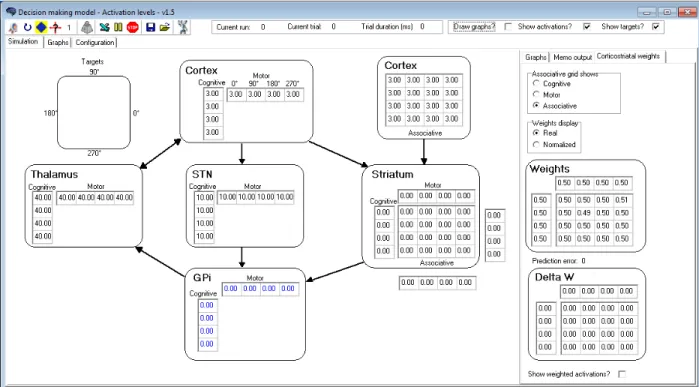Open the Configuration tab
This screenshot has width=699, height=387.
tap(95, 42)
